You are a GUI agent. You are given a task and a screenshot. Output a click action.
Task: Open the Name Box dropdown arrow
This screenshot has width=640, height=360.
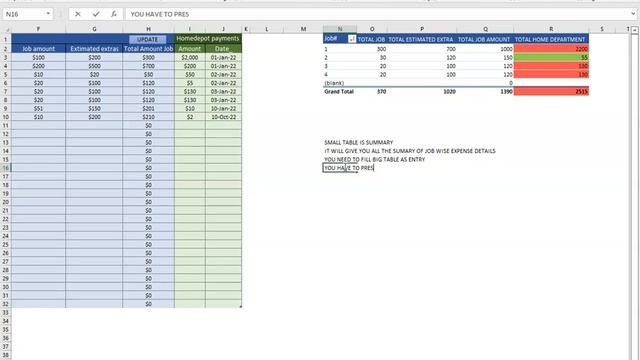[x=48, y=14]
